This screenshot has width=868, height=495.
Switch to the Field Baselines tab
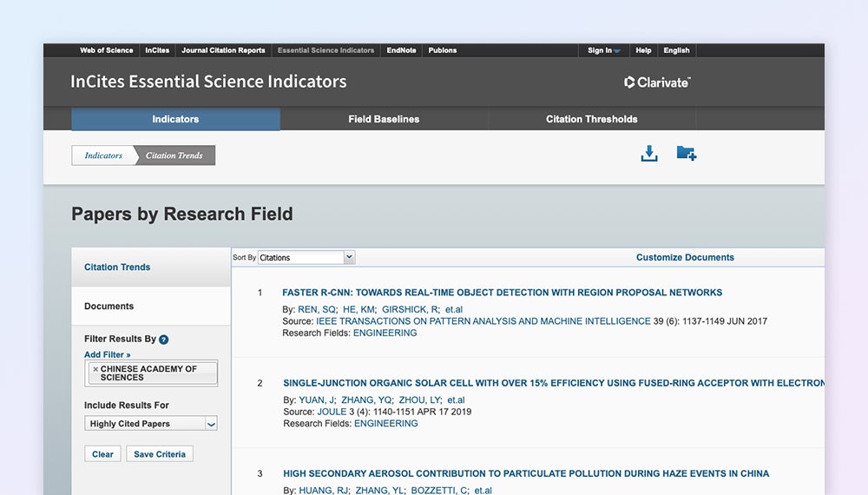click(x=384, y=119)
